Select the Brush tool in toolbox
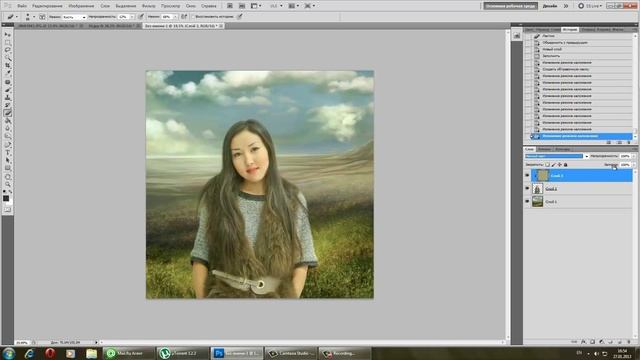 (x=7, y=90)
